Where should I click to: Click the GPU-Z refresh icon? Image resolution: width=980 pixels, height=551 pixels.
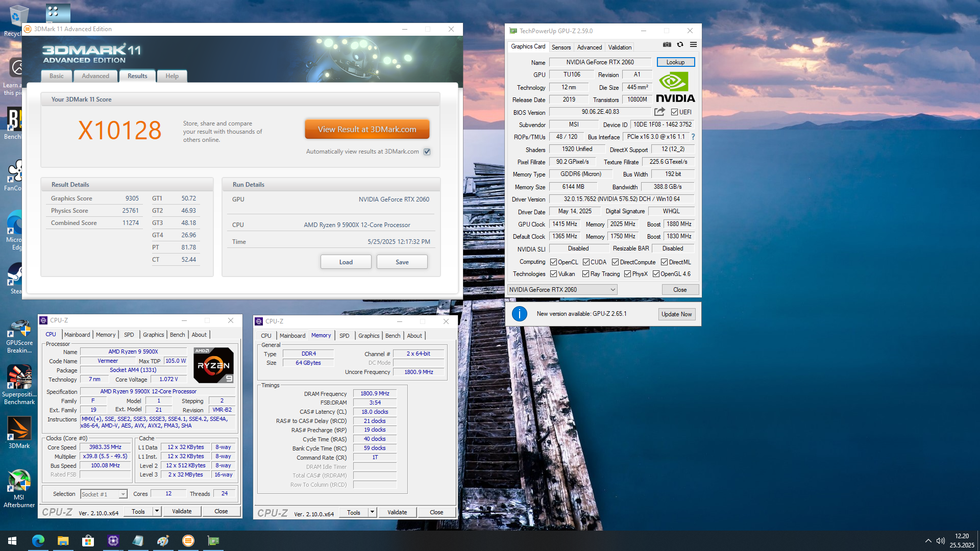(x=680, y=45)
